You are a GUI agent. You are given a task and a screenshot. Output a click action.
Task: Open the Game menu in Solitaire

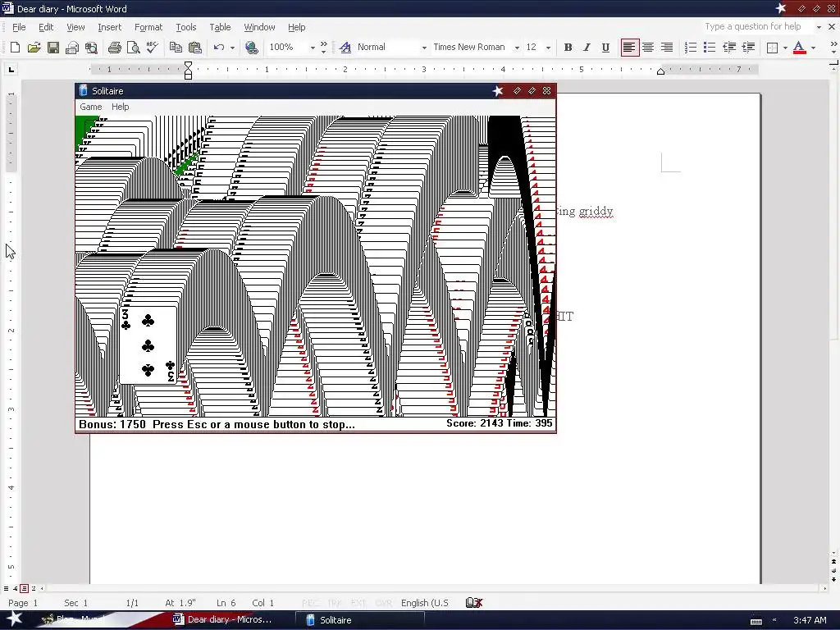point(90,107)
